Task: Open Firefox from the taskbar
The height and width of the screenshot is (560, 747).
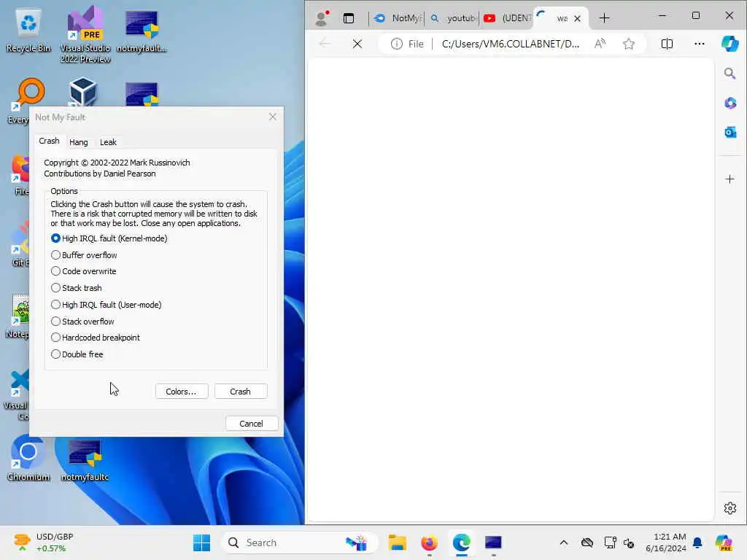Action: [x=429, y=542]
